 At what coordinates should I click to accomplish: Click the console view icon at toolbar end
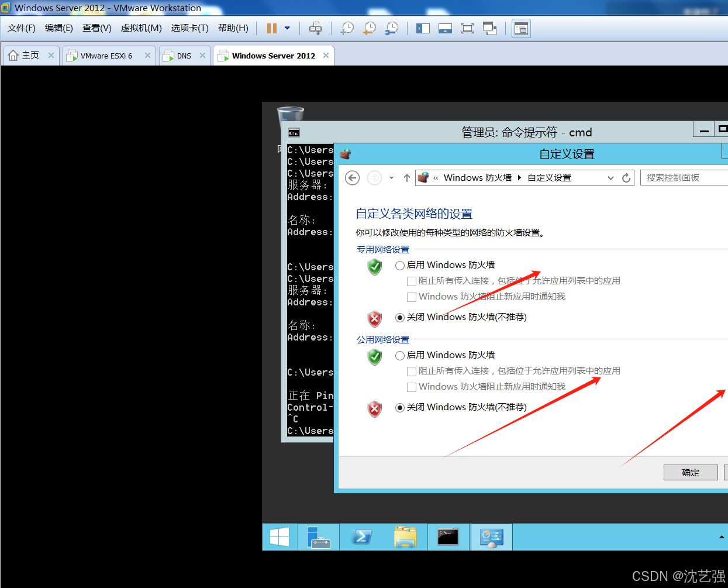(x=521, y=28)
